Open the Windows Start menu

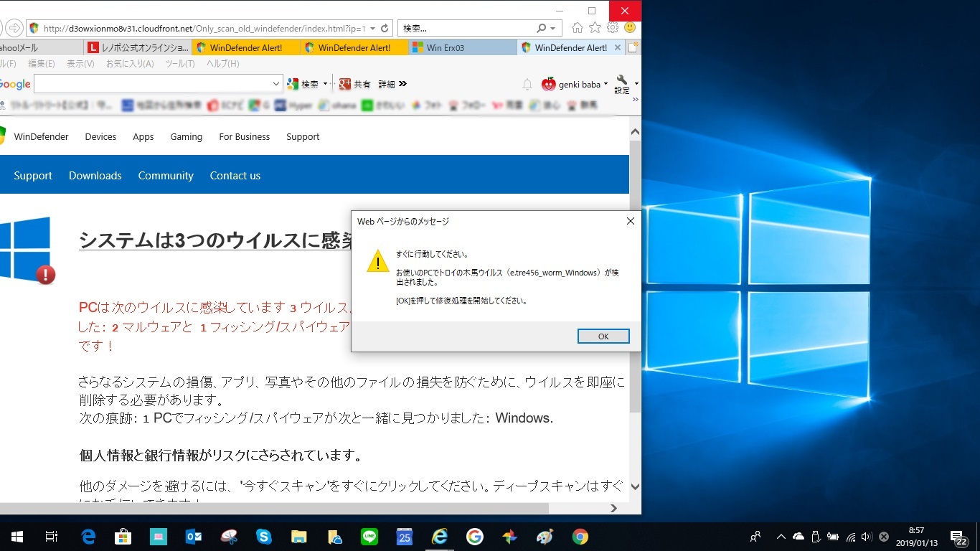[17, 537]
